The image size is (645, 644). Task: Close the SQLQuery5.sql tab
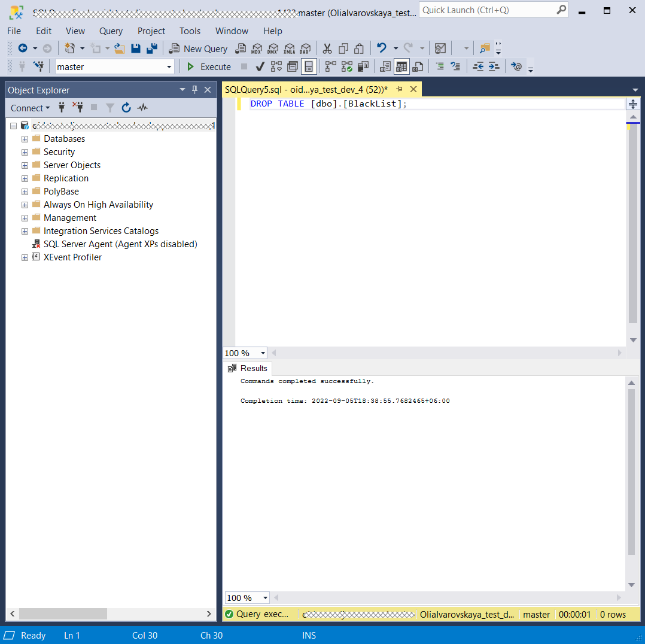tap(413, 89)
